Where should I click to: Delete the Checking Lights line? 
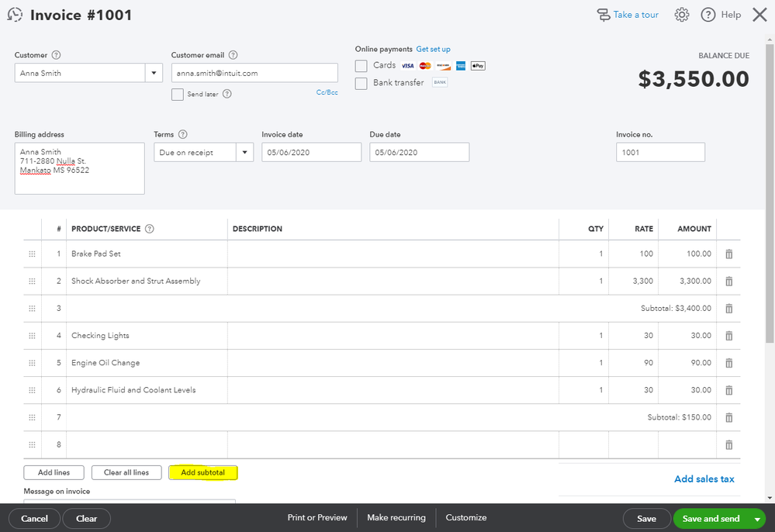pyautogui.click(x=728, y=335)
